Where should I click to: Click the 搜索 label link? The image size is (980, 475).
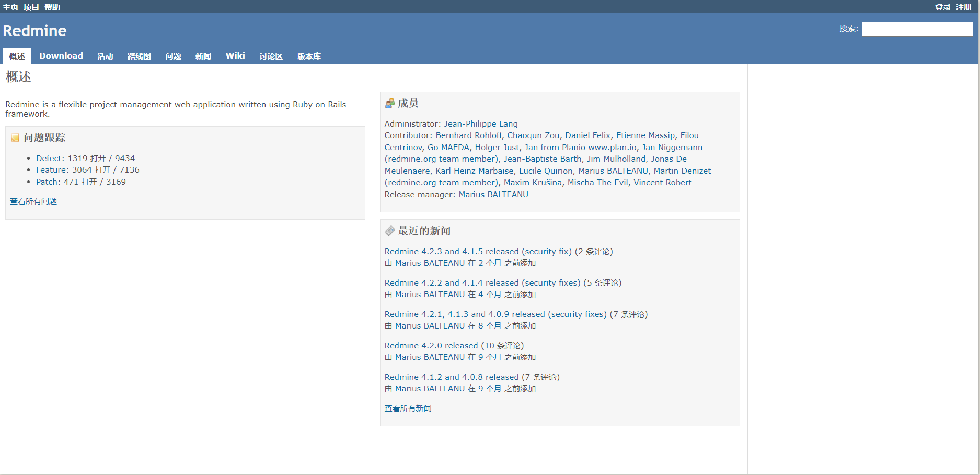coord(847,29)
